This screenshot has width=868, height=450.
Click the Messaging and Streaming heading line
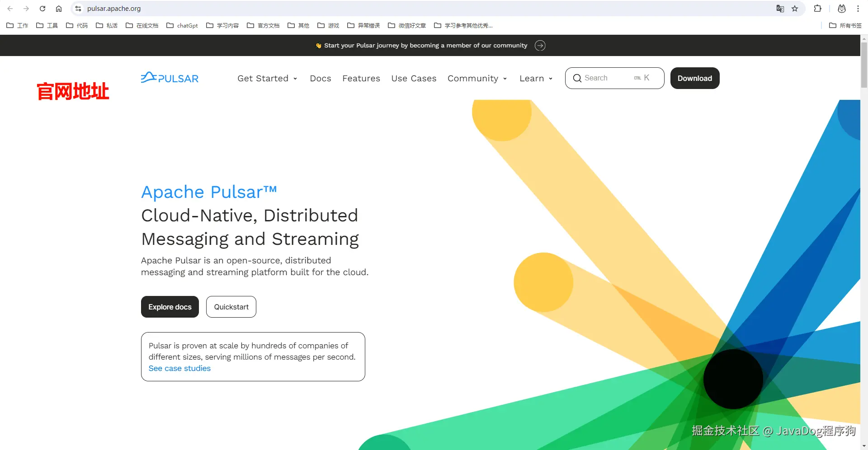point(250,239)
